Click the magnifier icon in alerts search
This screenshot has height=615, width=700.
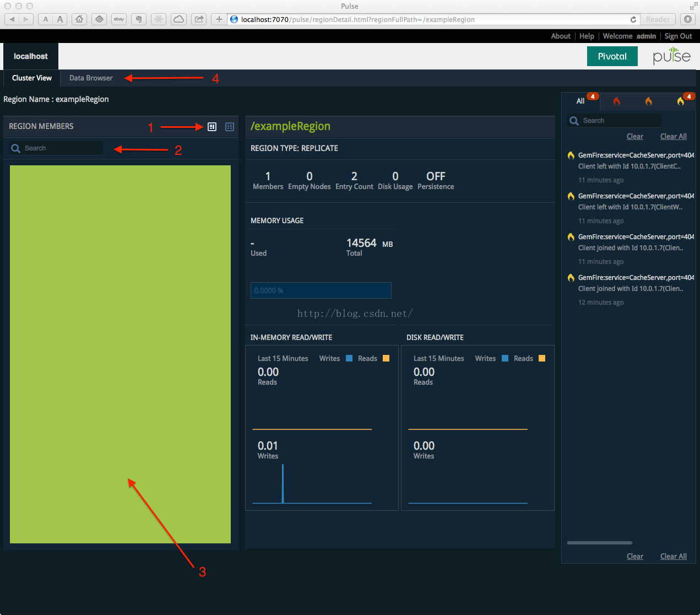574,121
